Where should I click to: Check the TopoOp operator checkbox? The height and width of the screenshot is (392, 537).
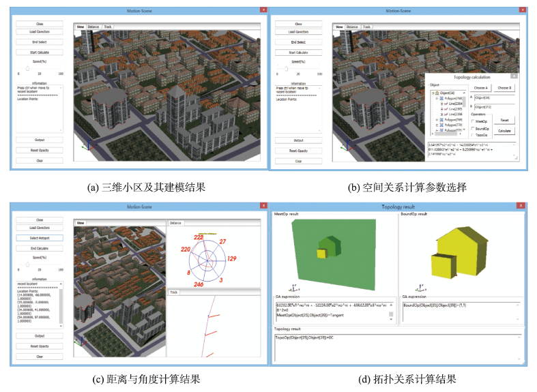point(474,135)
